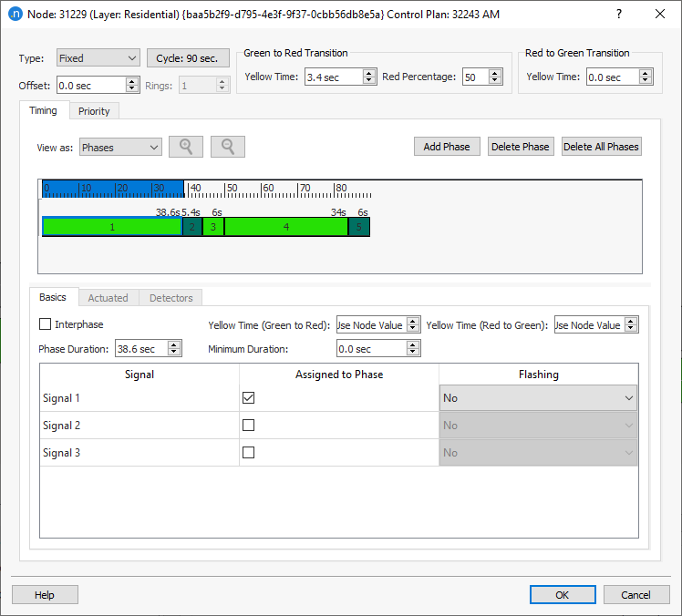Select green phase 4 in timeline

click(286, 227)
